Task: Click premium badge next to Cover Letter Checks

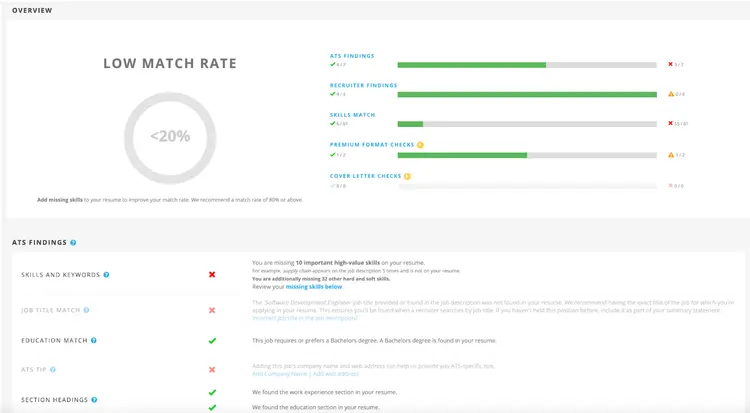Action: tap(407, 176)
